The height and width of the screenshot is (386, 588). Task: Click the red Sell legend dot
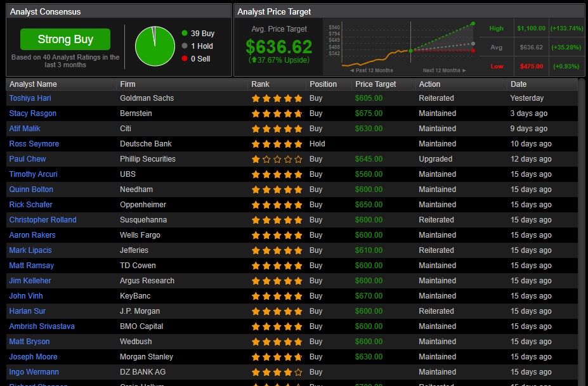tap(185, 58)
